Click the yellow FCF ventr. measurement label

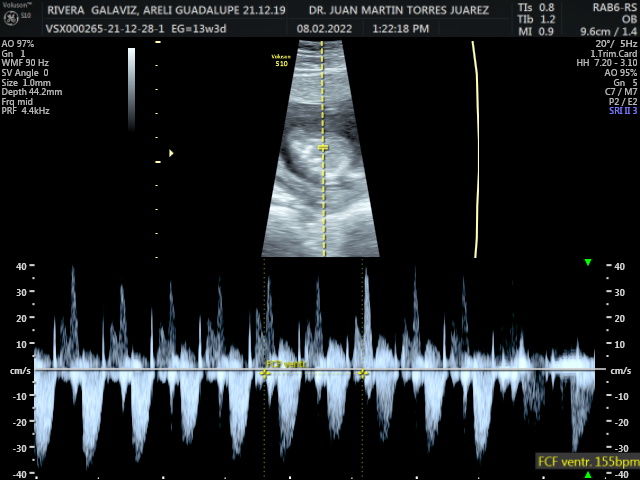(x=286, y=364)
